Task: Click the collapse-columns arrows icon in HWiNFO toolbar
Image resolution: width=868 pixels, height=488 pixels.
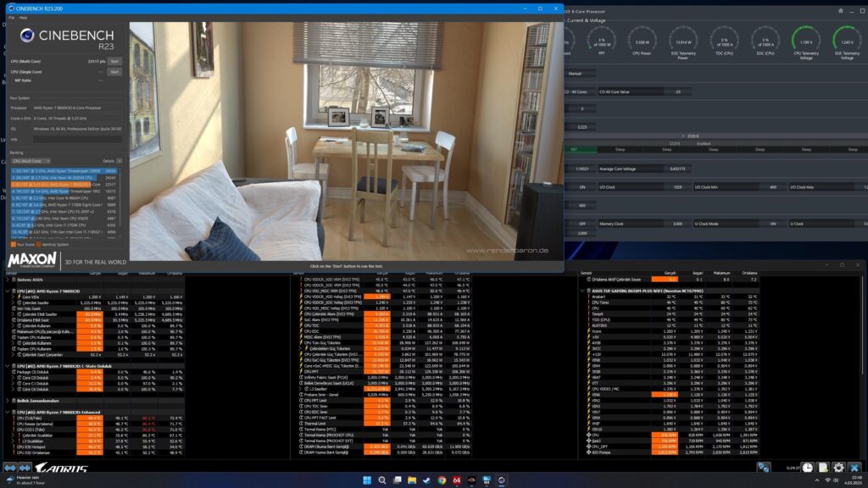Action: click(x=25, y=468)
